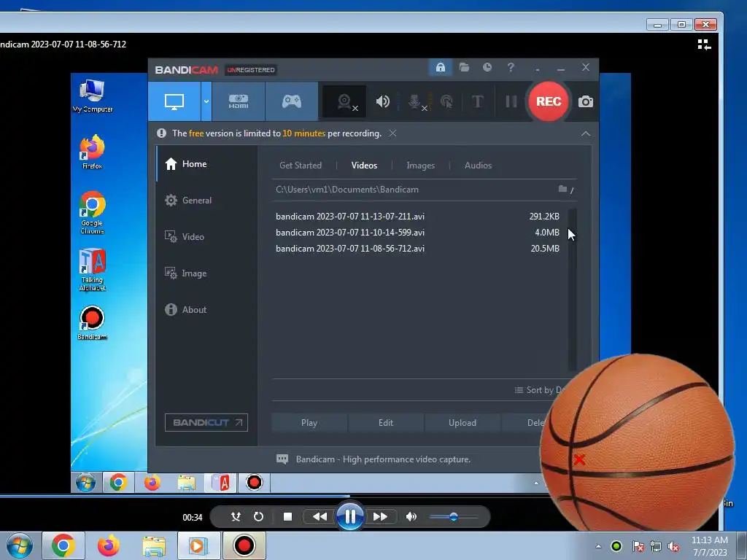Select Screen Recording mode in Bandicam
The height and width of the screenshot is (560, 747).
coord(174,101)
